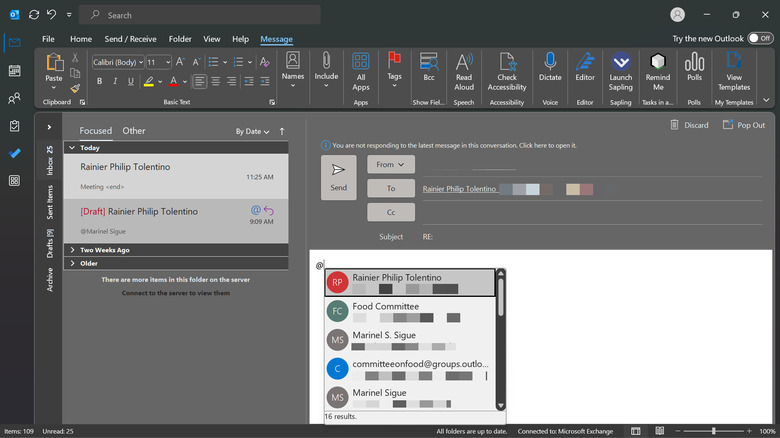Open the File menu
780x438 pixels.
click(48, 39)
